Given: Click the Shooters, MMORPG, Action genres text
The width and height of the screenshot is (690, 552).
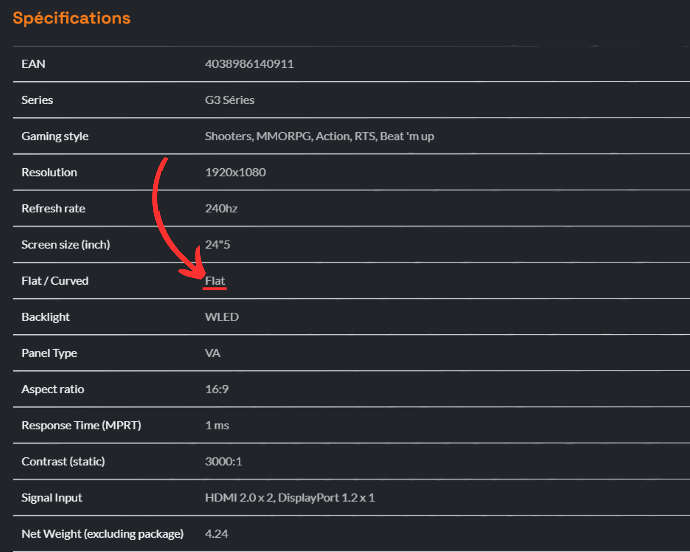Looking at the screenshot, I should [x=319, y=136].
